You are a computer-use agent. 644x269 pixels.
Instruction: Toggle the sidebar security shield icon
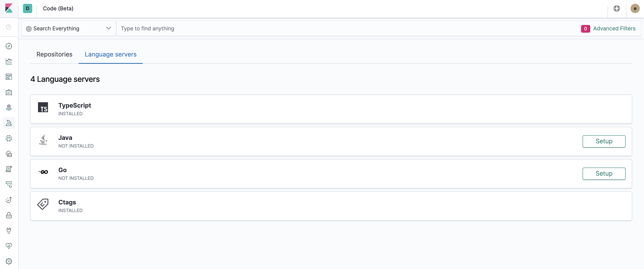click(9, 215)
